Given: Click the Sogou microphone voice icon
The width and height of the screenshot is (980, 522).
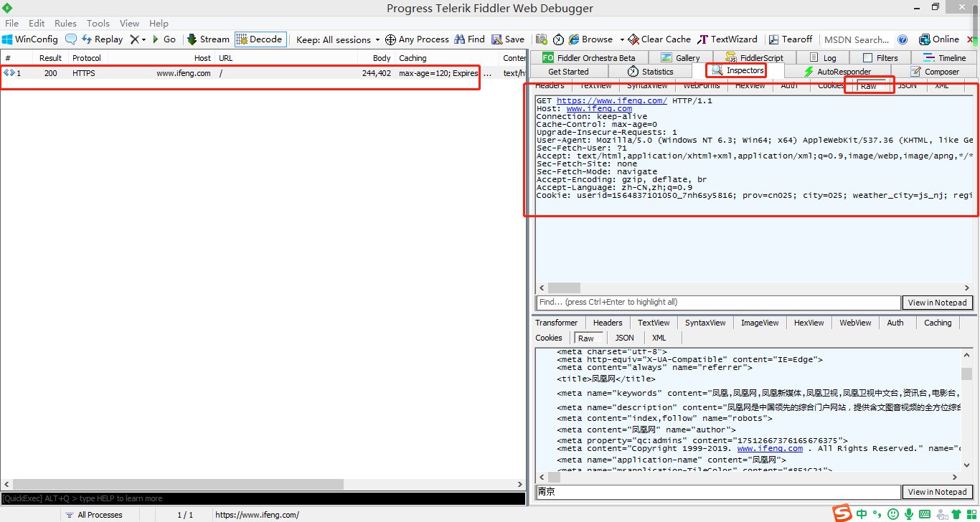Looking at the screenshot, I should 908,514.
